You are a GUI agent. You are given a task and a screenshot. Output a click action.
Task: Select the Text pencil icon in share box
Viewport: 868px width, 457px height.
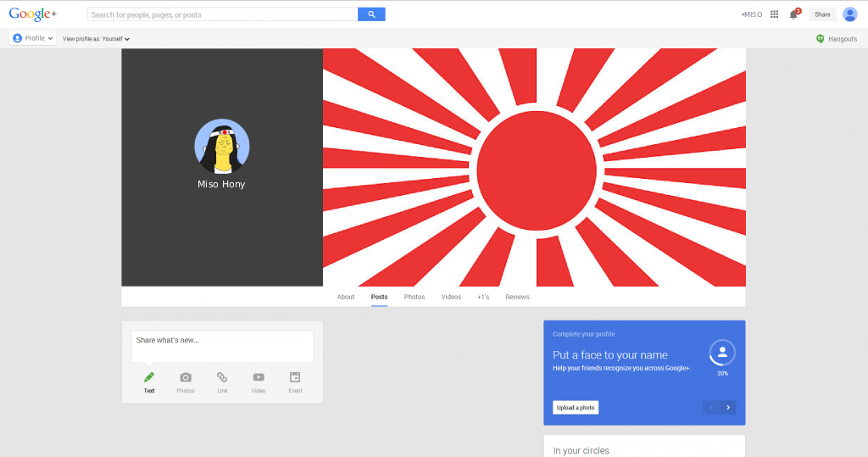point(149,377)
